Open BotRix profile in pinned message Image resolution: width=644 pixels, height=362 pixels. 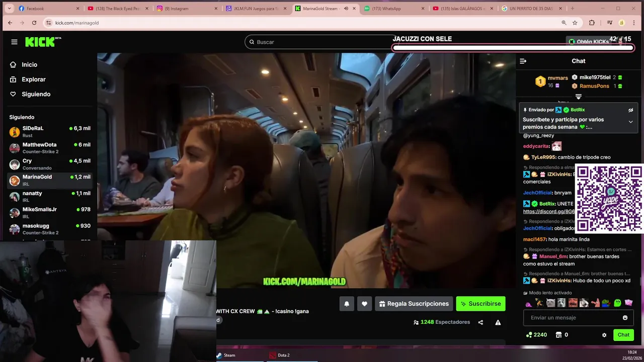coord(577,110)
